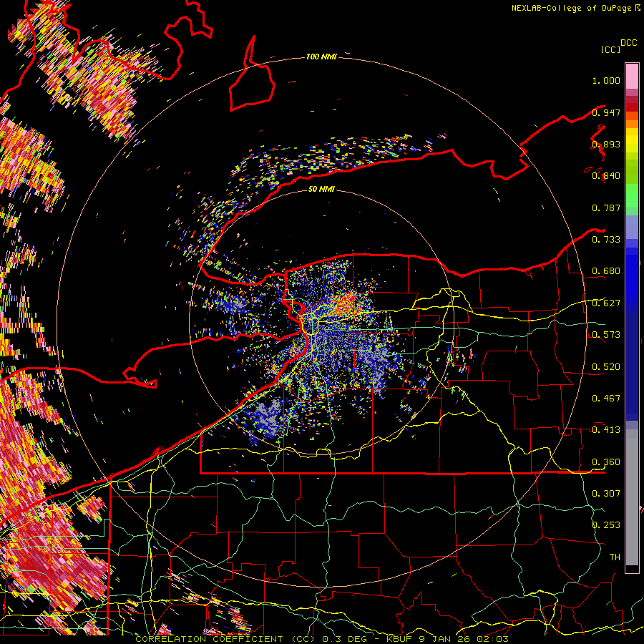Click the 0.733 scale value
Image resolution: width=644 pixels, height=644 pixels.
point(606,240)
